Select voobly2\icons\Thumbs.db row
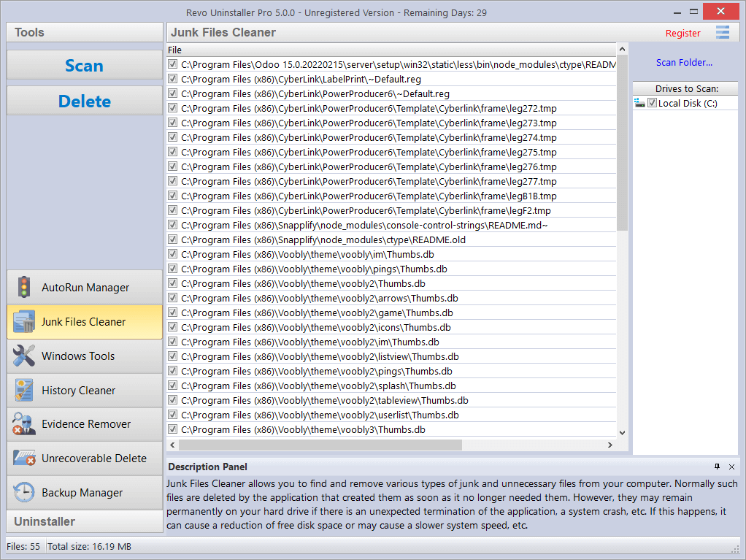 pos(391,327)
